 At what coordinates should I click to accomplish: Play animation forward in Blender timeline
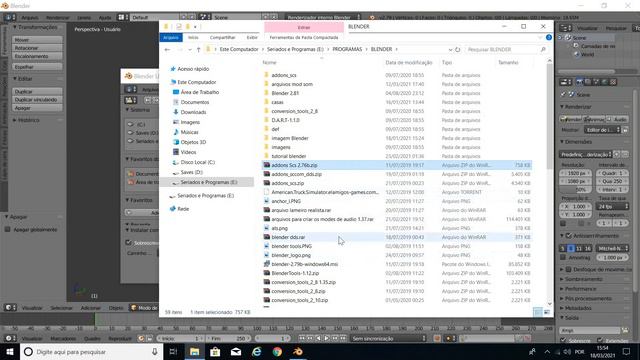pyautogui.click(x=327, y=338)
